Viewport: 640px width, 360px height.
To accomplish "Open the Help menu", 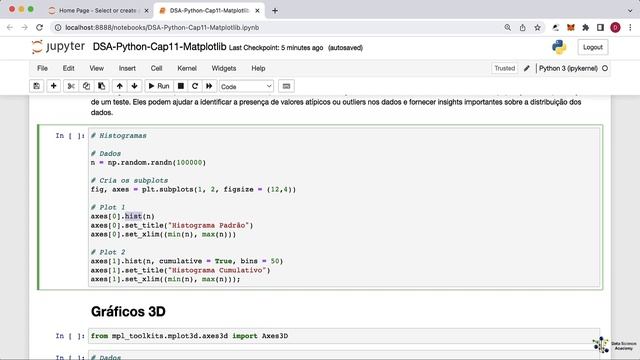I will point(258,68).
